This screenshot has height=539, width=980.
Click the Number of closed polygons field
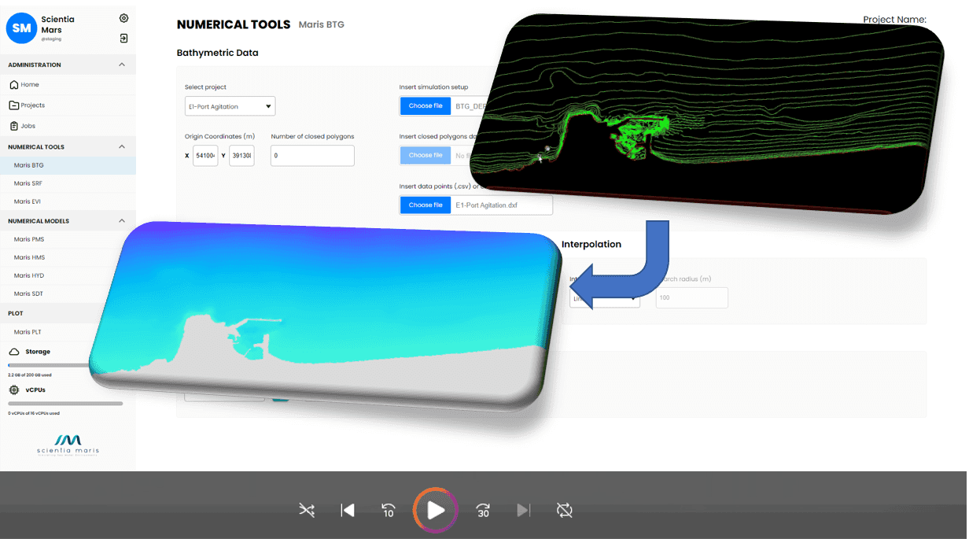(312, 156)
